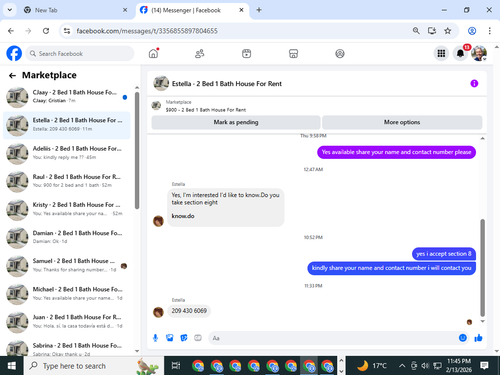The image size is (500, 375).
Task: Click the Estella chat header title
Action: tap(227, 84)
